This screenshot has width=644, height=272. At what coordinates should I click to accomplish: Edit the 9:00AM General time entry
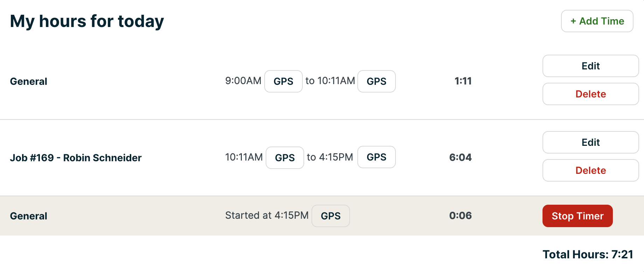pyautogui.click(x=590, y=66)
